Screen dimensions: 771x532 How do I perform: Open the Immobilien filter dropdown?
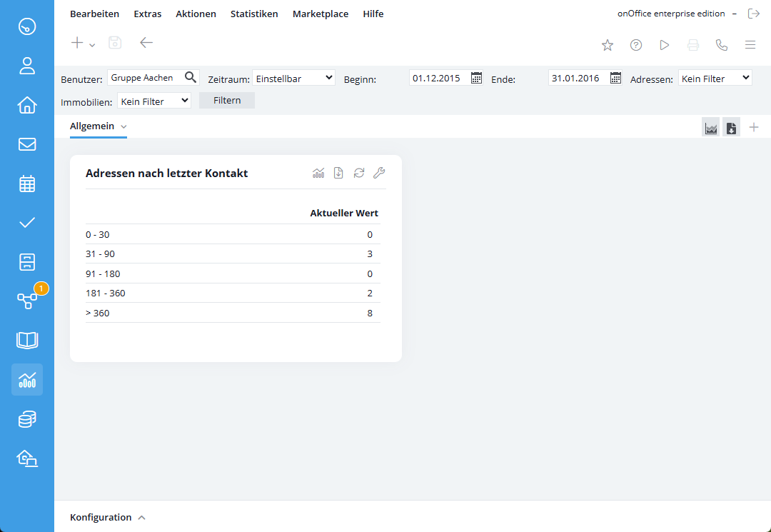pos(154,101)
